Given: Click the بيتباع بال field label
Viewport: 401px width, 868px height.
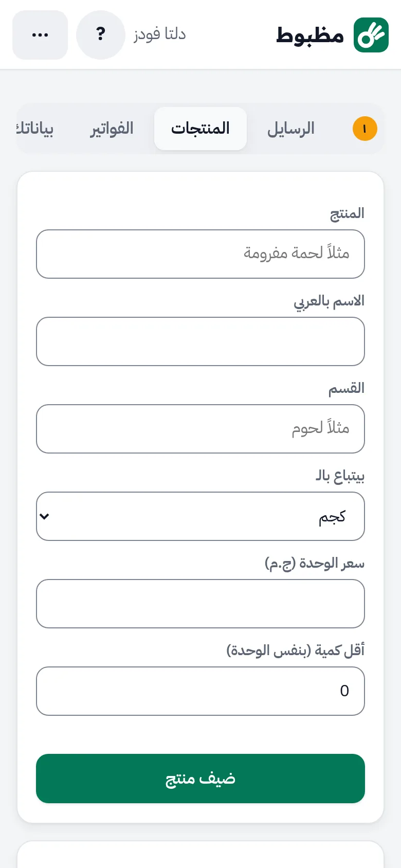Looking at the screenshot, I should click(x=340, y=476).
